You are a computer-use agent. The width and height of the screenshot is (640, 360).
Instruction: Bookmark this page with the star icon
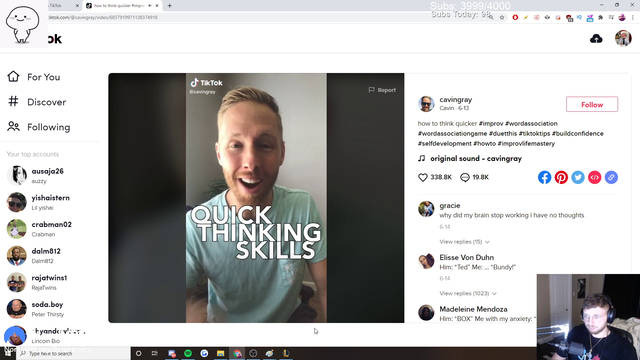[502, 17]
